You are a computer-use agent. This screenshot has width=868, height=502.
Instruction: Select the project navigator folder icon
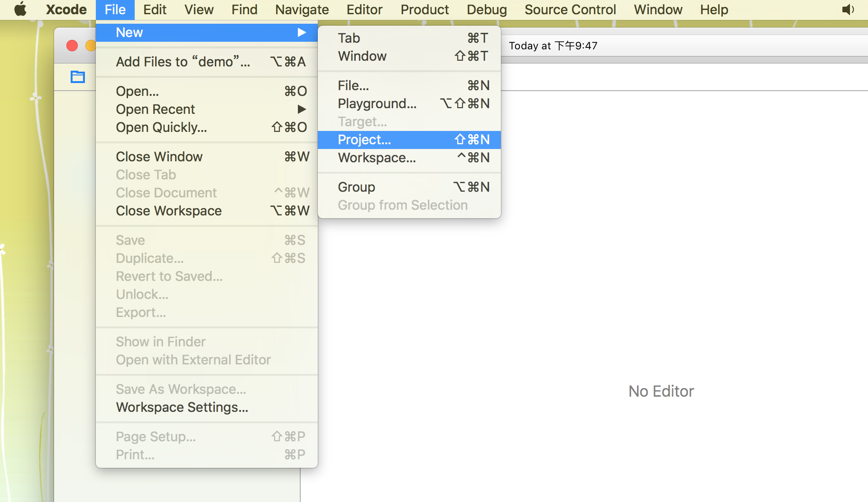[78, 76]
